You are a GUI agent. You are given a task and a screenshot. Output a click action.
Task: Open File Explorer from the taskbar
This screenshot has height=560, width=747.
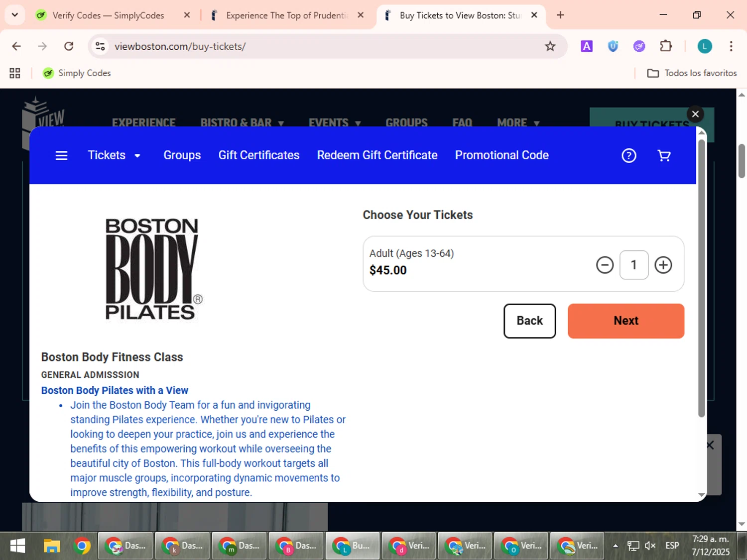[52, 546]
